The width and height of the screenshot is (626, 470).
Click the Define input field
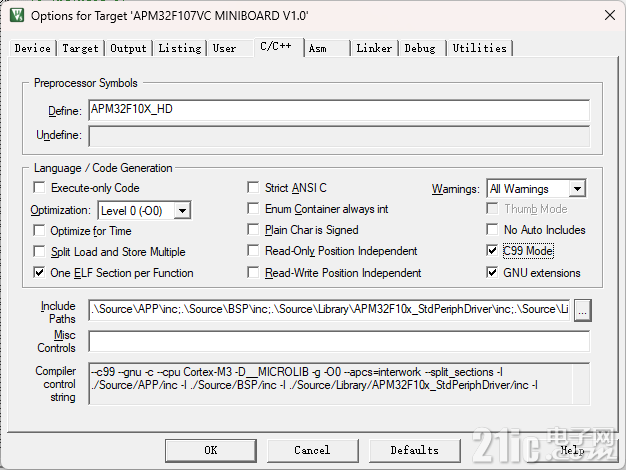[x=339, y=110]
